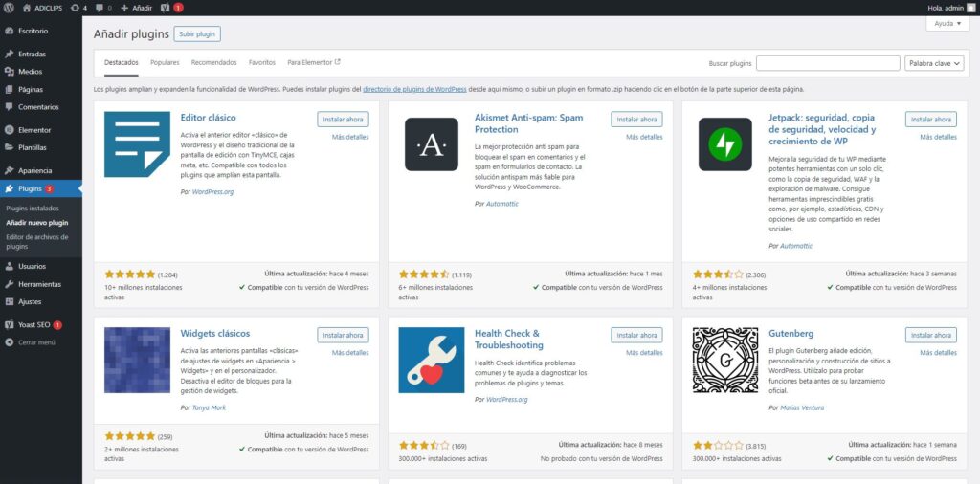
Task: Open Más detalles for Health Check
Action: pyautogui.click(x=644, y=352)
